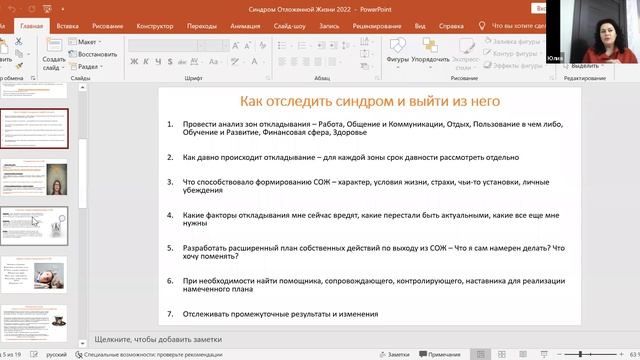Click the thumbnail panel scrollbar up arrow
Image resolution: width=640 pixels, height=360 pixels.
pyautogui.click(x=82, y=87)
